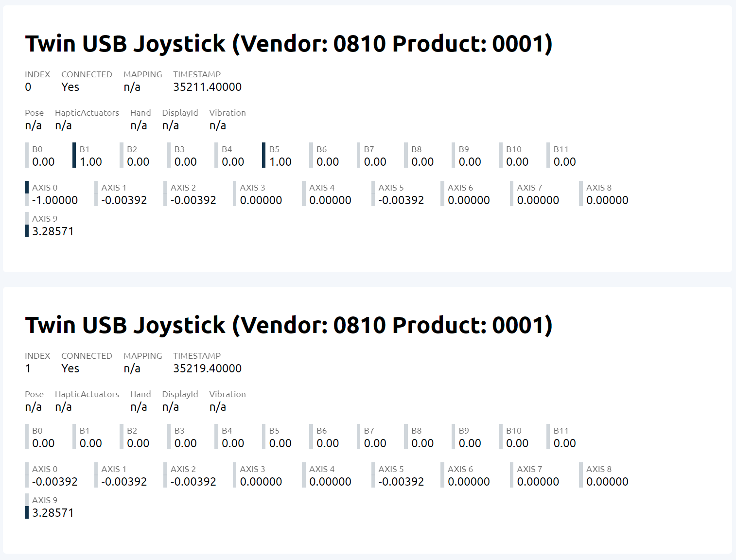The image size is (736, 560).
Task: Click HapticActuators label on index 1 gamepad
Action: point(87,394)
